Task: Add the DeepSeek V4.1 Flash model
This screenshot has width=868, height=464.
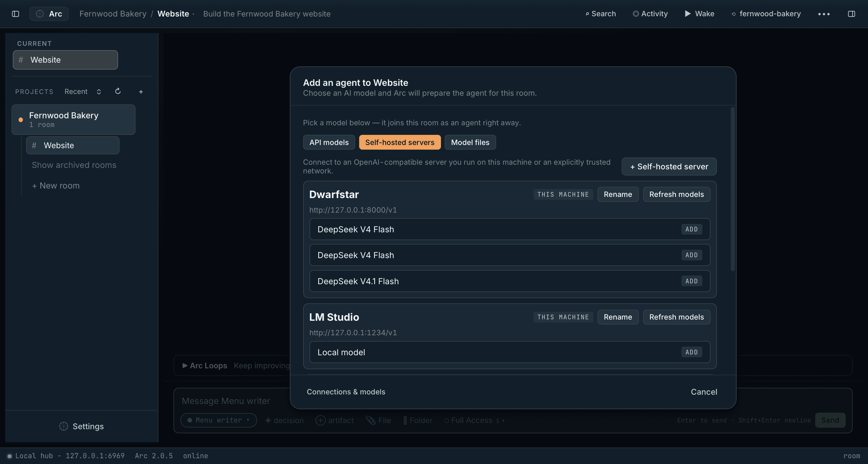Action: pyautogui.click(x=691, y=281)
